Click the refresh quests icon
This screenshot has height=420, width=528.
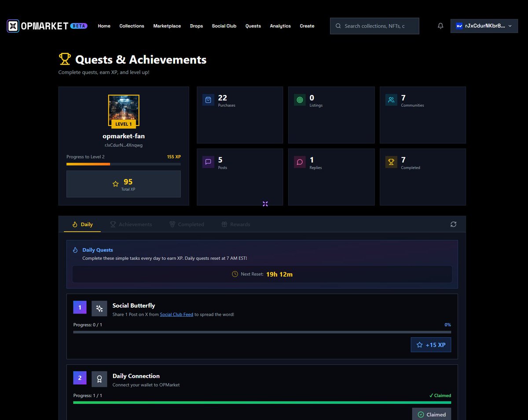point(453,224)
